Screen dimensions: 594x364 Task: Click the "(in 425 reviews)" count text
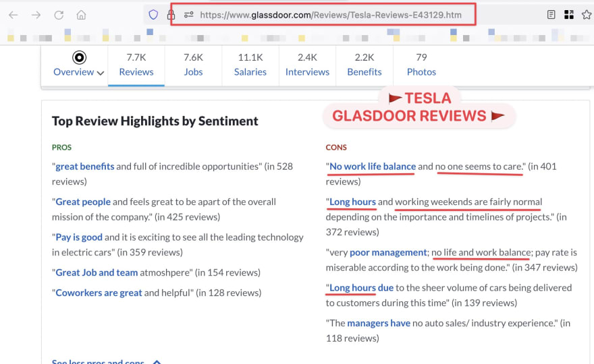(187, 217)
